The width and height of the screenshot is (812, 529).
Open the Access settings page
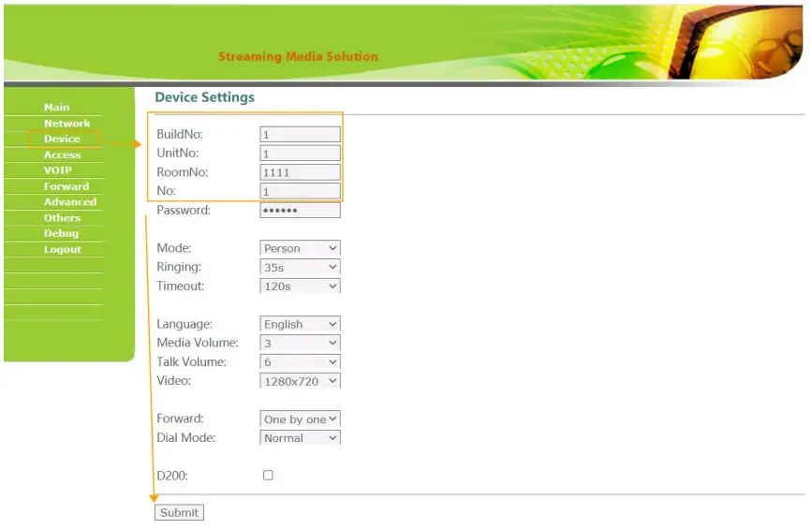point(62,154)
